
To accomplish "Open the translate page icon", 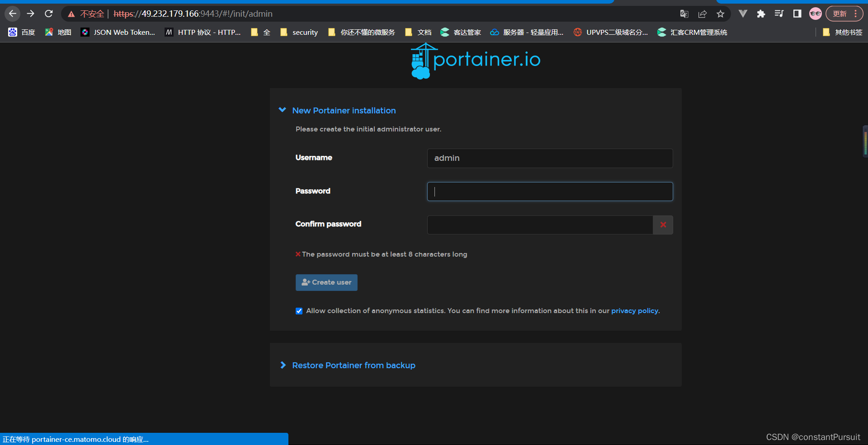I will pos(684,14).
